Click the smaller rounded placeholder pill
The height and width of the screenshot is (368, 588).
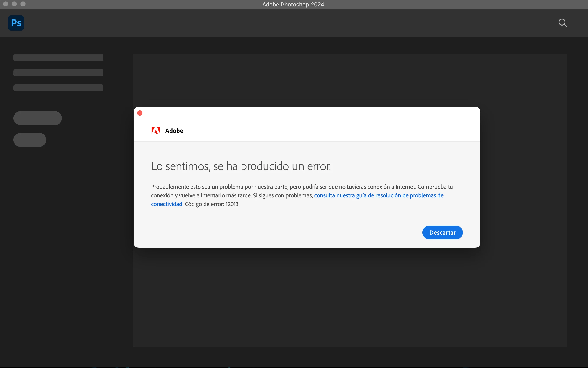[30, 140]
